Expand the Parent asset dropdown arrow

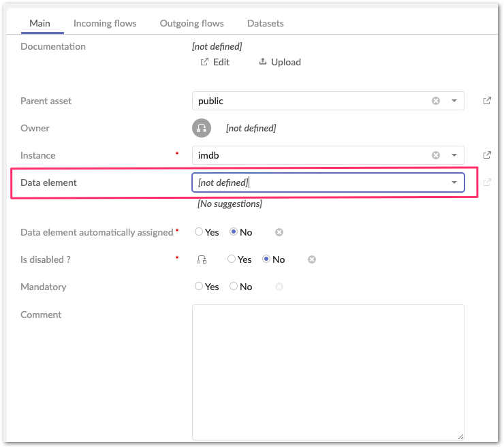point(454,101)
